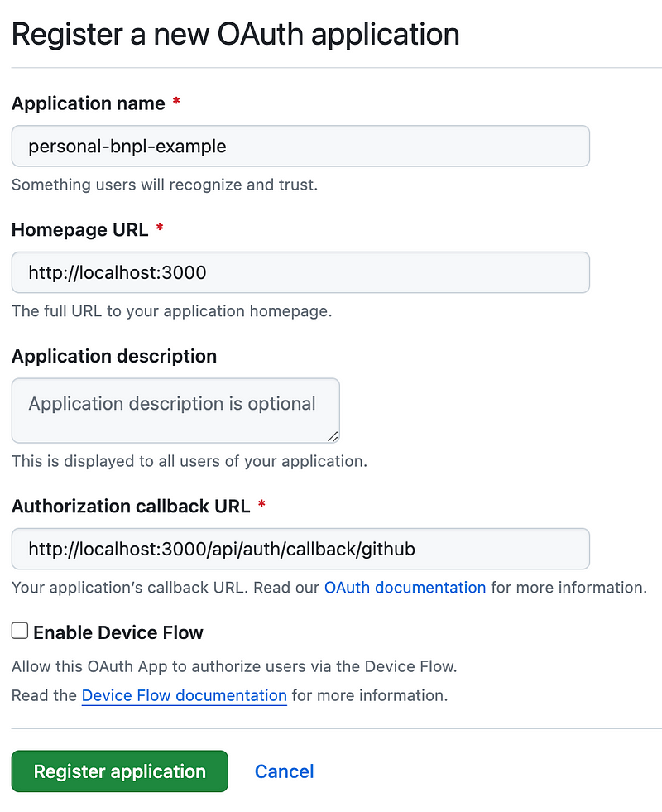Click the 'Application description' field label

[x=114, y=356]
